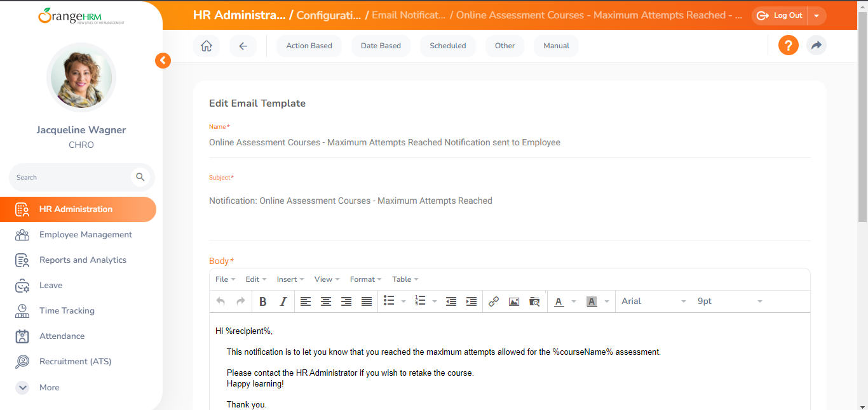
Task: Toggle bold formatting
Action: pyautogui.click(x=263, y=301)
